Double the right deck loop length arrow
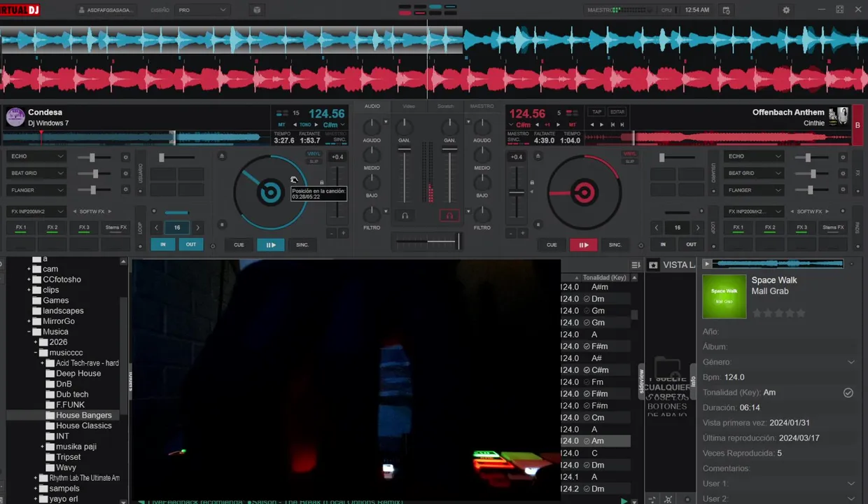The image size is (868, 504). pos(698,227)
